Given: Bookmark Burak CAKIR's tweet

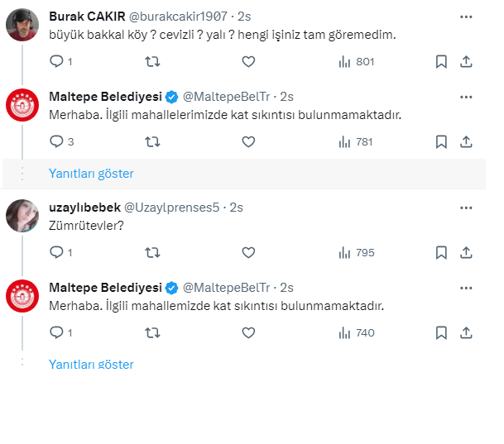Looking at the screenshot, I should coord(442,61).
